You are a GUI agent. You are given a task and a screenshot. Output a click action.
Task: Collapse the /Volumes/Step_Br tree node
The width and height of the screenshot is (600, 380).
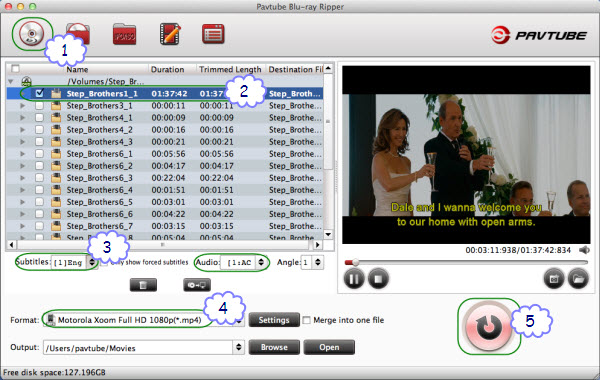click(11, 82)
